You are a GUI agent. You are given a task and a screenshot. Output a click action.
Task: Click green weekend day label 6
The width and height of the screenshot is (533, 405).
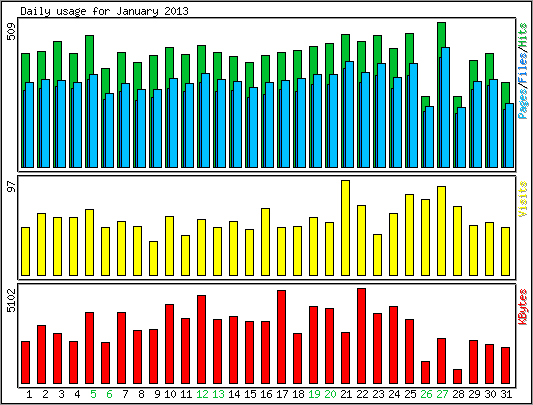[109, 394]
